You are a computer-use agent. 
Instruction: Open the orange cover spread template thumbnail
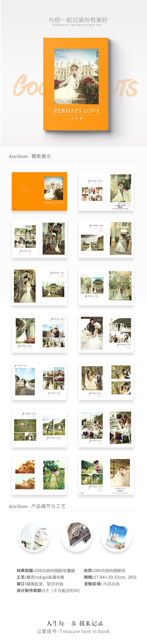[x=39, y=191]
